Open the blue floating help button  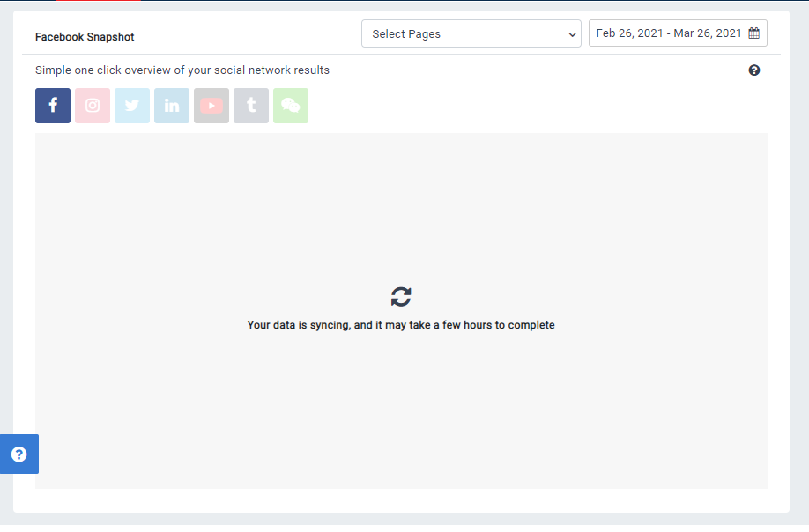[x=19, y=454]
